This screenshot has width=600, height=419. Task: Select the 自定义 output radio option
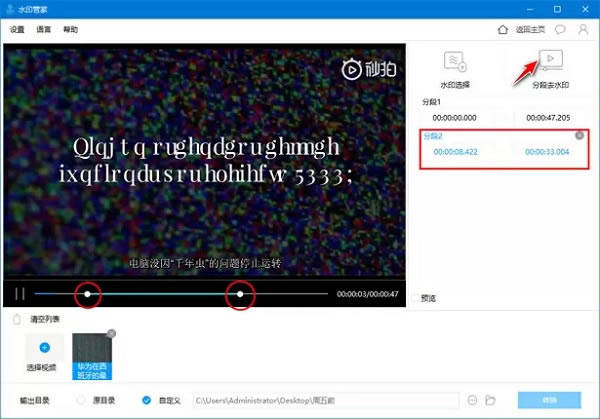point(147,400)
